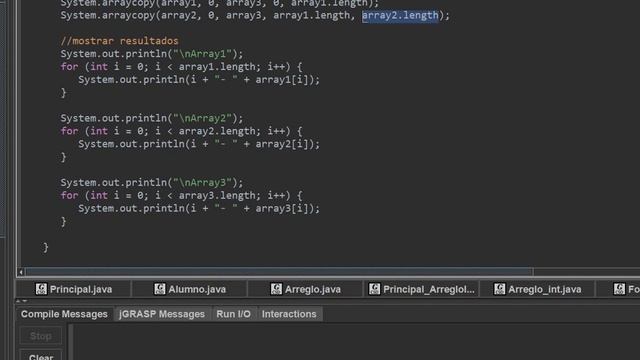
Task: Click the "\nArray2" string literal
Action: point(202,118)
